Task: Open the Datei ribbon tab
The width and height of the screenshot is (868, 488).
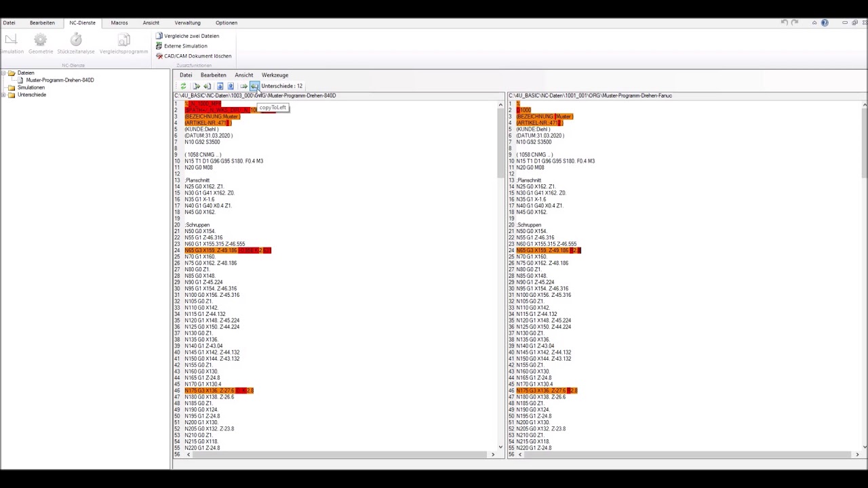Action: 9,22
